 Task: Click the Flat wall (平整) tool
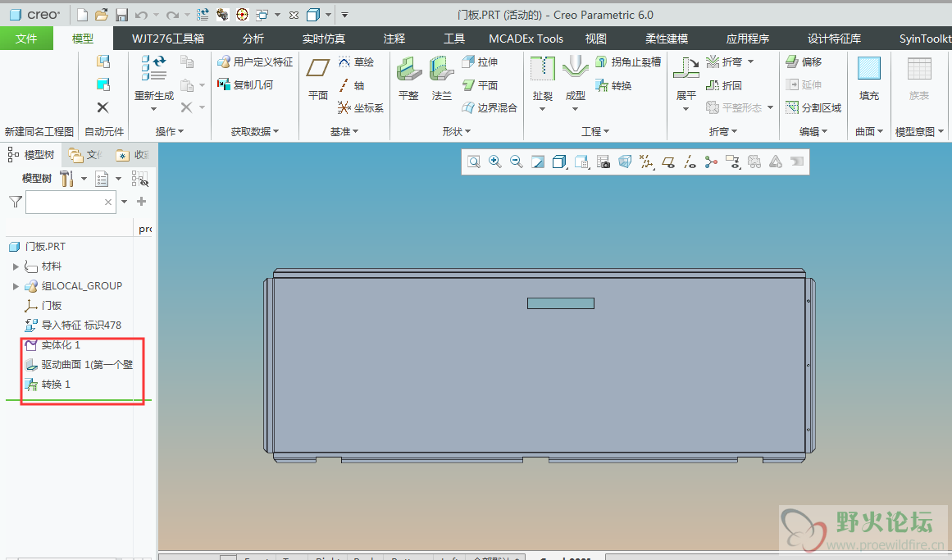coord(408,78)
